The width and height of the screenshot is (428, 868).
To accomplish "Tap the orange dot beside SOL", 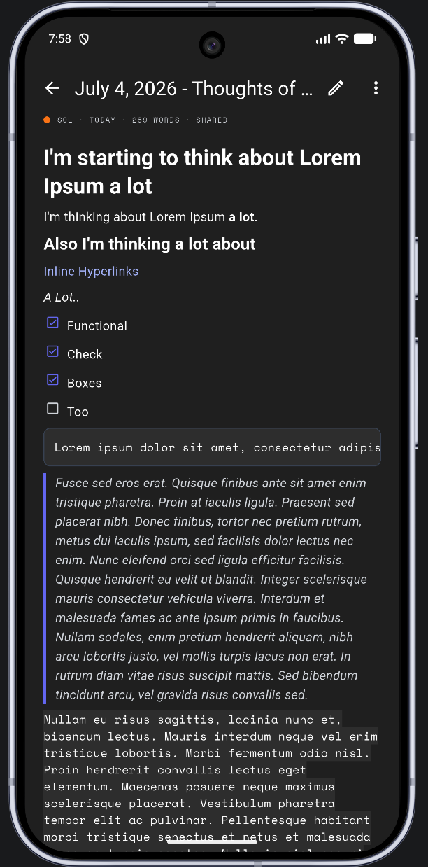I will tap(47, 120).
